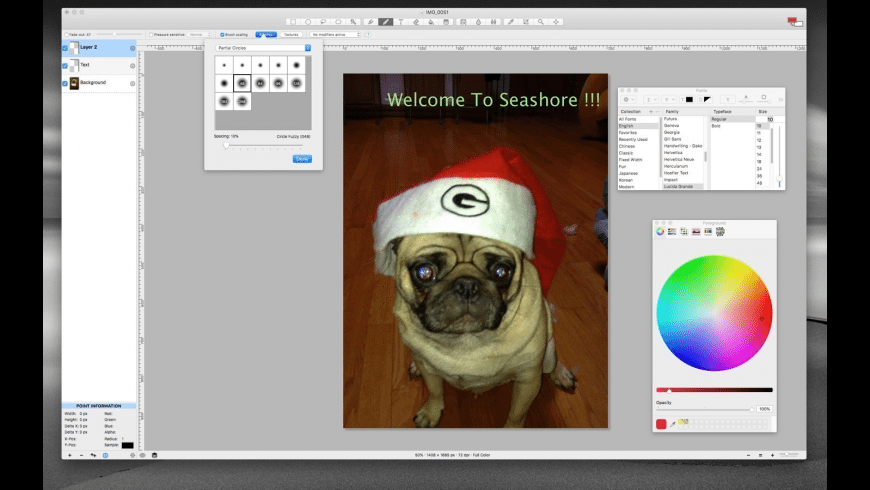Viewport: 870px width, 490px height.
Task: Select the Text tool in the toolbar
Action: click(400, 21)
